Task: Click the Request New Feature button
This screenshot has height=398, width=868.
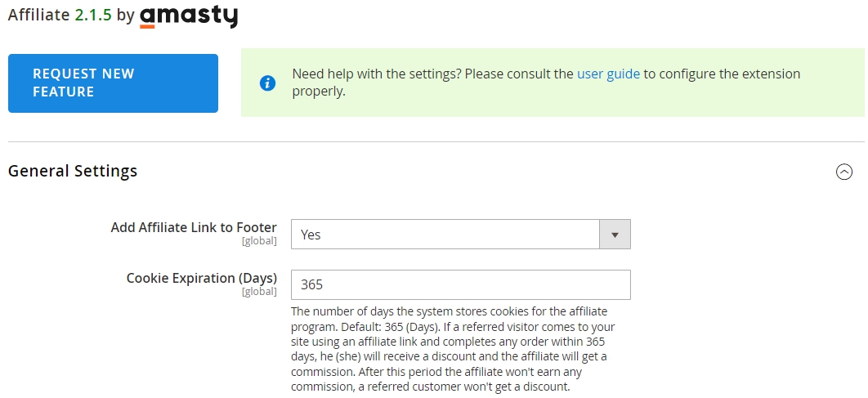Action: click(113, 83)
